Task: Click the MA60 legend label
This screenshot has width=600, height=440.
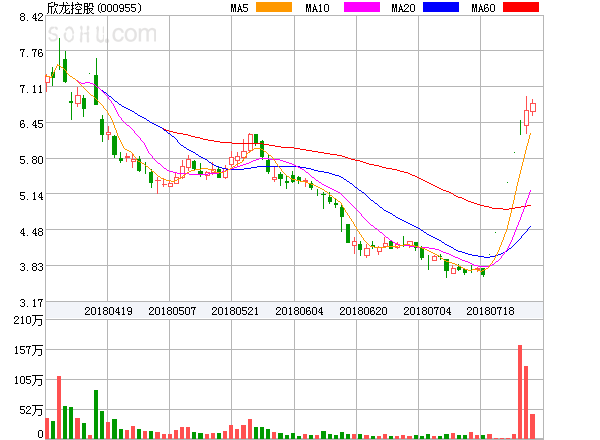Action: point(483,8)
